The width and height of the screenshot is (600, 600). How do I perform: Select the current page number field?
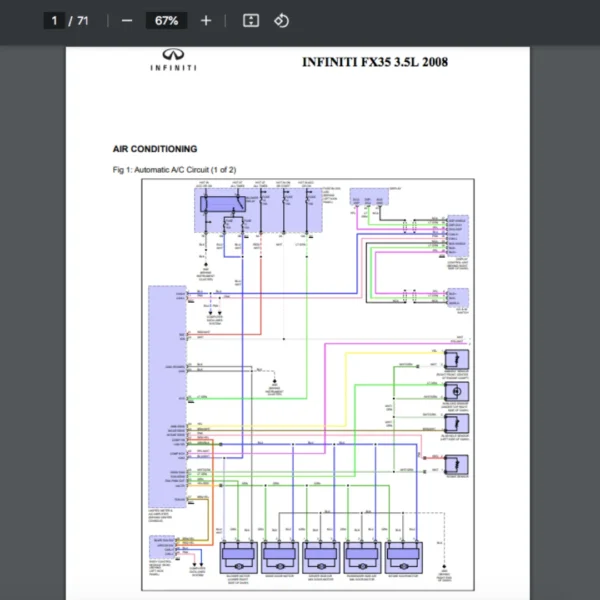point(55,21)
